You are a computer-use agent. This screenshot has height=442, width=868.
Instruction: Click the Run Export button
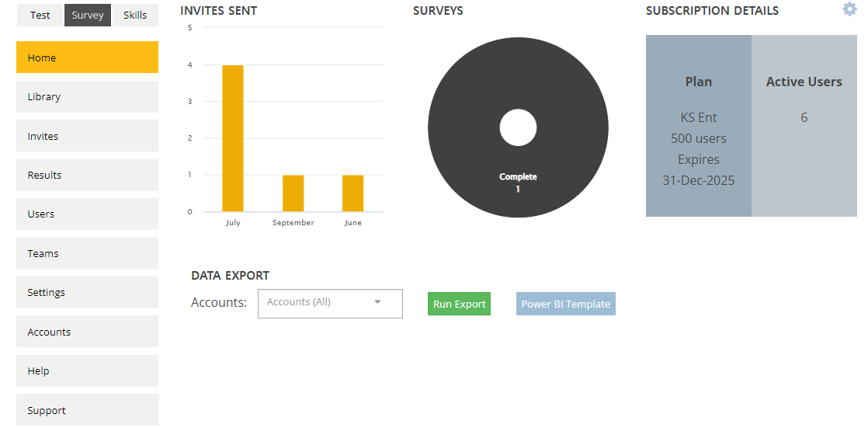click(459, 304)
